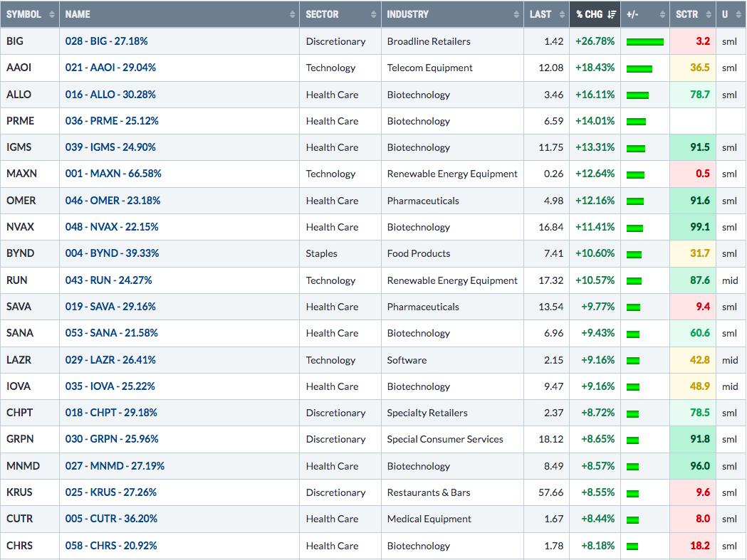Click the sort arrows on +/- column

pos(662,14)
